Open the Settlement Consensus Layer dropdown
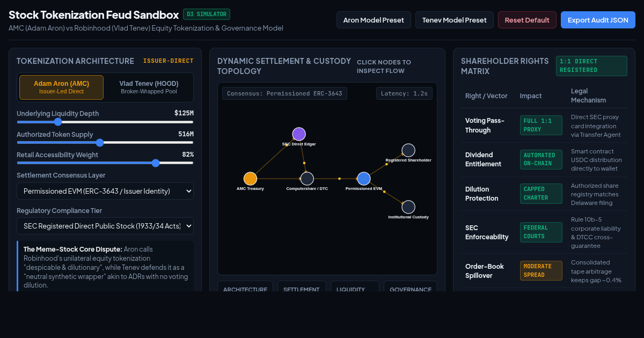The height and width of the screenshot is (338, 644). click(105, 191)
